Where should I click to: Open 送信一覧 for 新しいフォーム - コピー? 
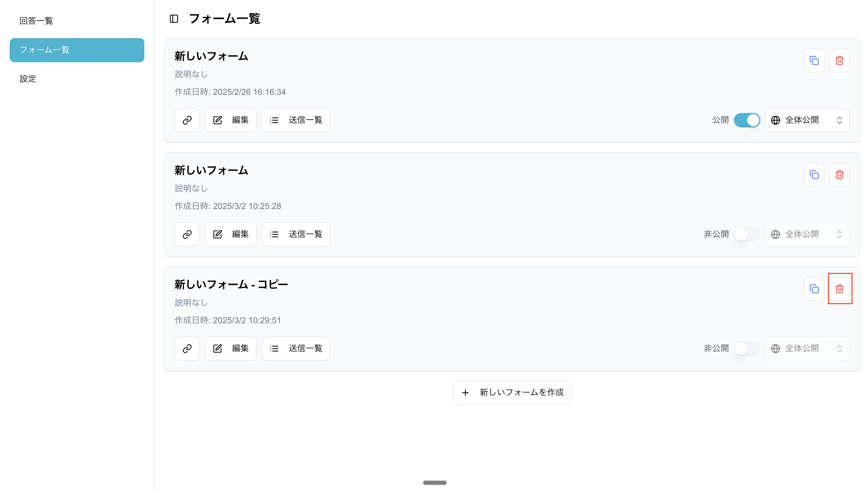click(296, 348)
